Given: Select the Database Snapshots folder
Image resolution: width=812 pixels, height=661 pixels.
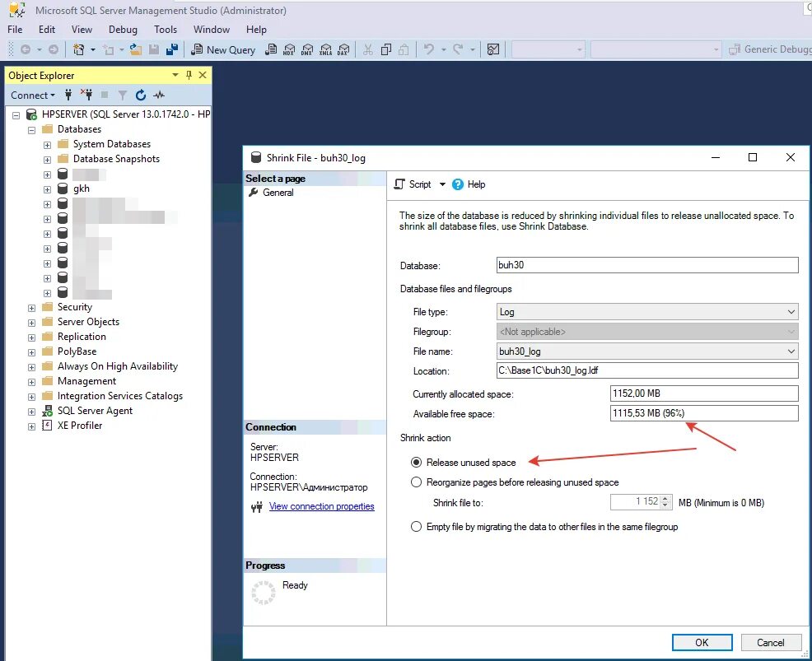Looking at the screenshot, I should tap(116, 159).
